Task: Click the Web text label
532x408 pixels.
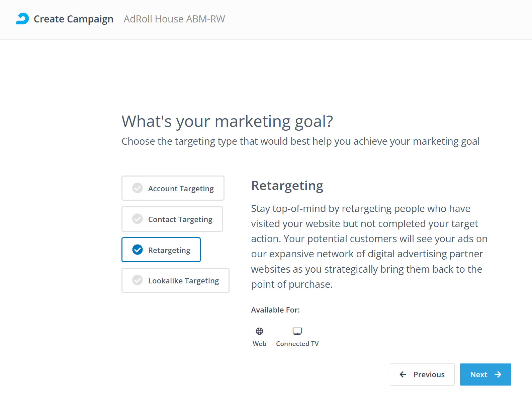Action: point(259,344)
